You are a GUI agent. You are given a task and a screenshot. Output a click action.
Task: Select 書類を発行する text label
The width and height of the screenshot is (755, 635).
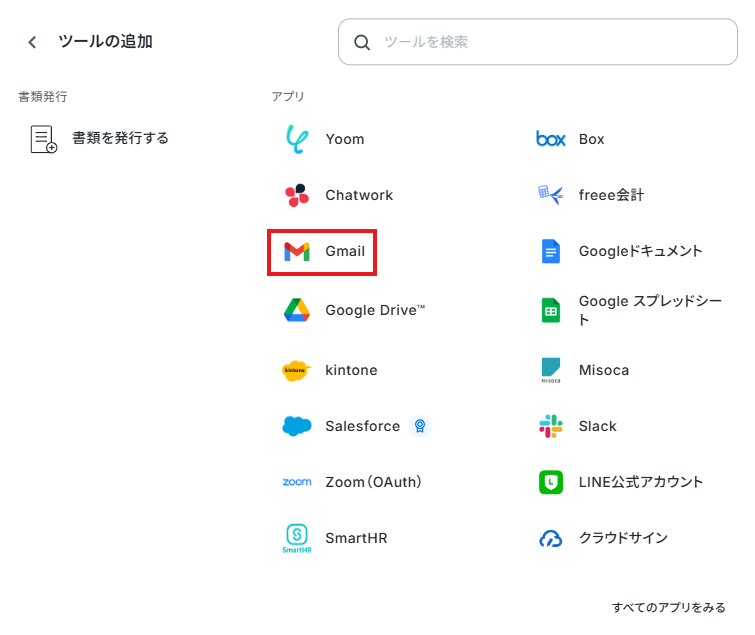click(120, 138)
